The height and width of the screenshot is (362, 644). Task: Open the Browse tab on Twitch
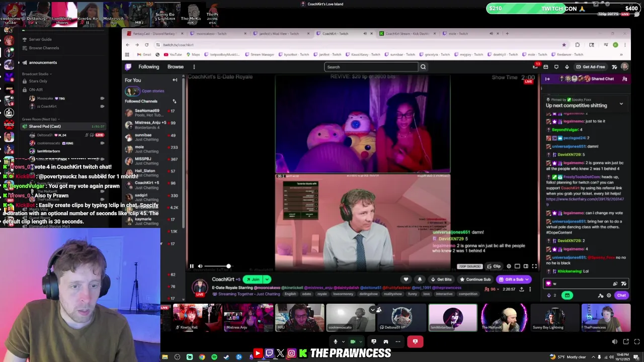point(176,67)
